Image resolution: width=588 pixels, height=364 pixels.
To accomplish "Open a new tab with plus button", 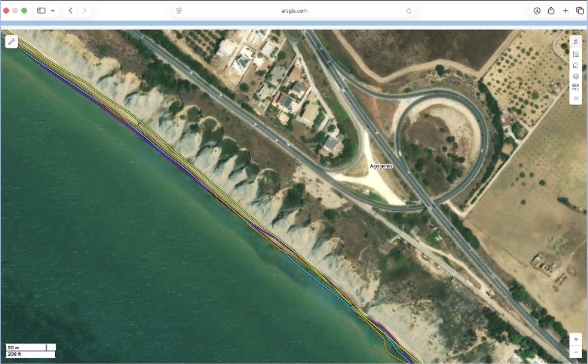I will click(566, 11).
